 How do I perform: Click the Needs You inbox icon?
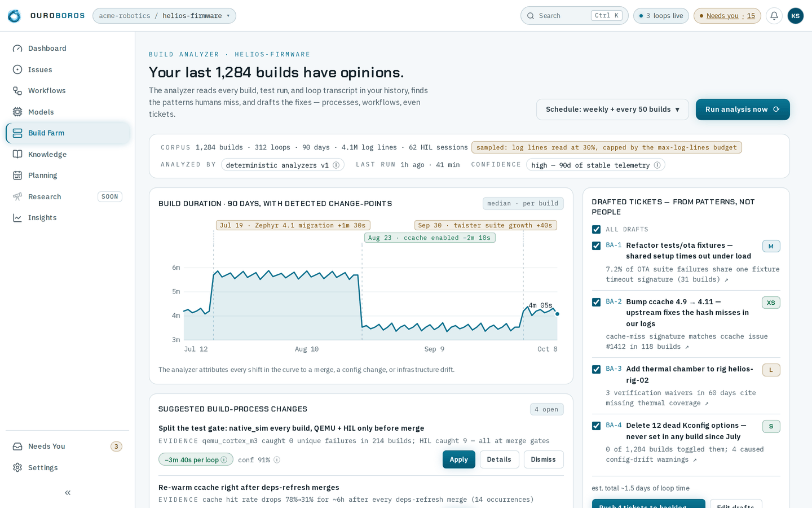pyautogui.click(x=17, y=446)
